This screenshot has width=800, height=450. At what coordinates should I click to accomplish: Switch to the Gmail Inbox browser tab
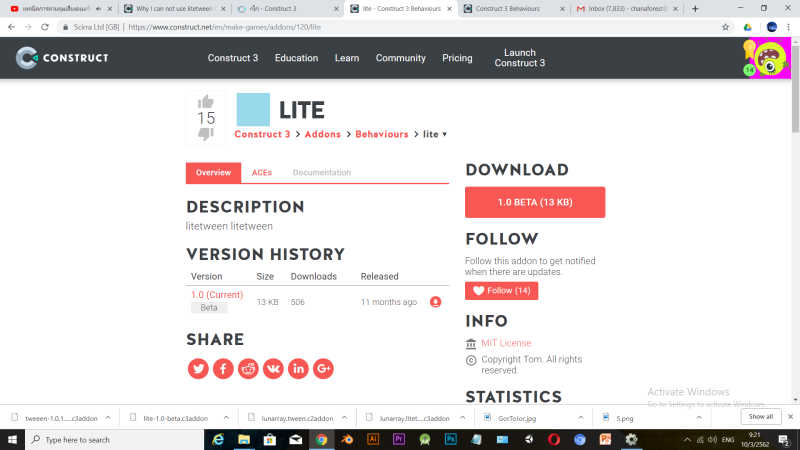(628, 9)
